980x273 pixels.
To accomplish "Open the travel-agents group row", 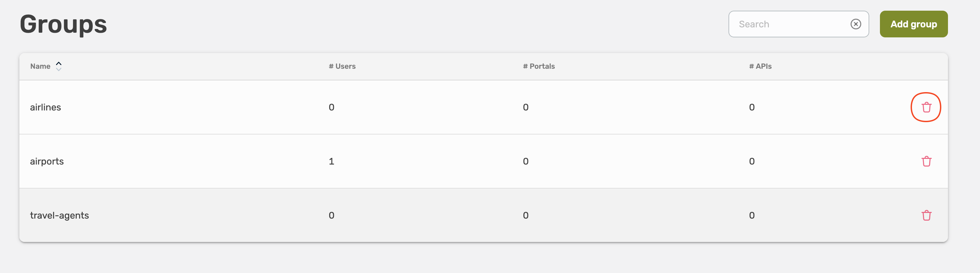I will coord(59,216).
